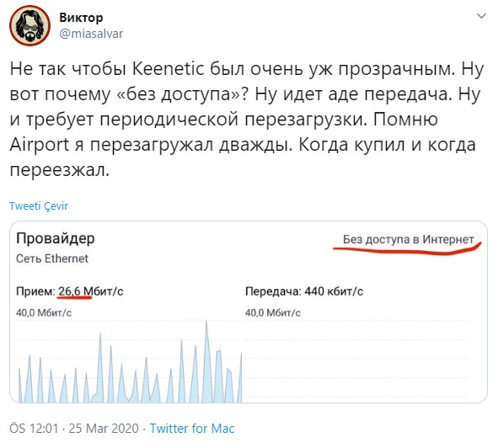This screenshot has height=448, width=498.
Task: Open Виктор's profile avatar
Action: point(29,25)
